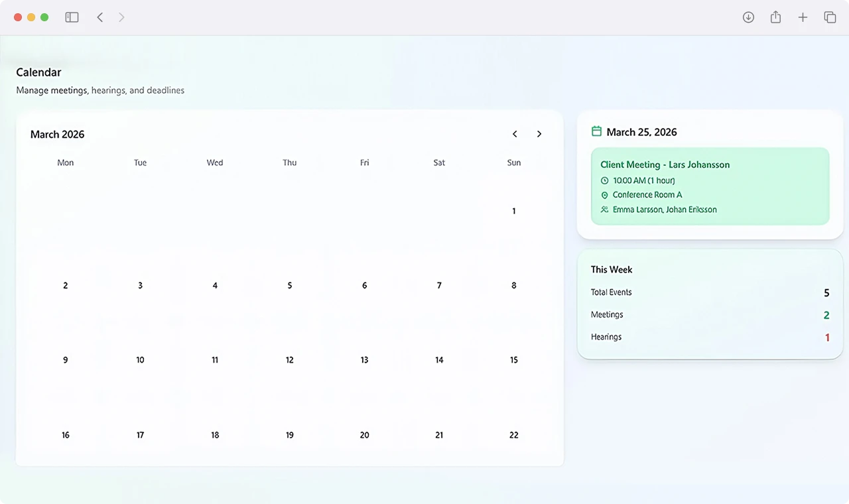Go back with the toolbar back arrow
Screen dimensions: 849x504
[x=100, y=17]
